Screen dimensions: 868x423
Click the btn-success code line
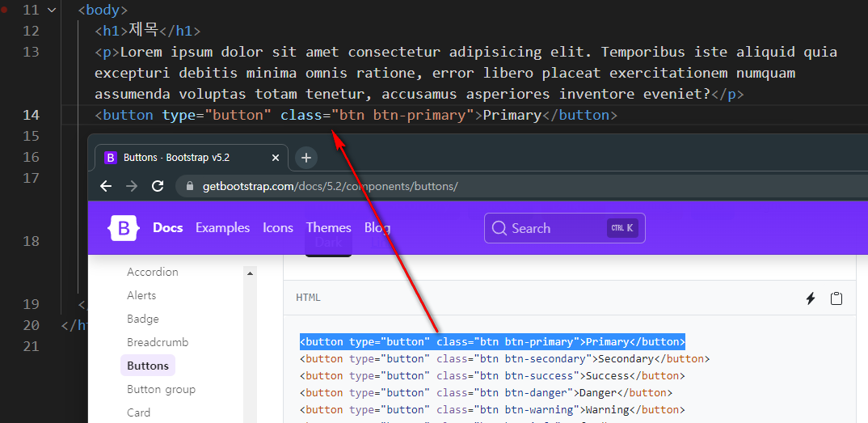(493, 376)
